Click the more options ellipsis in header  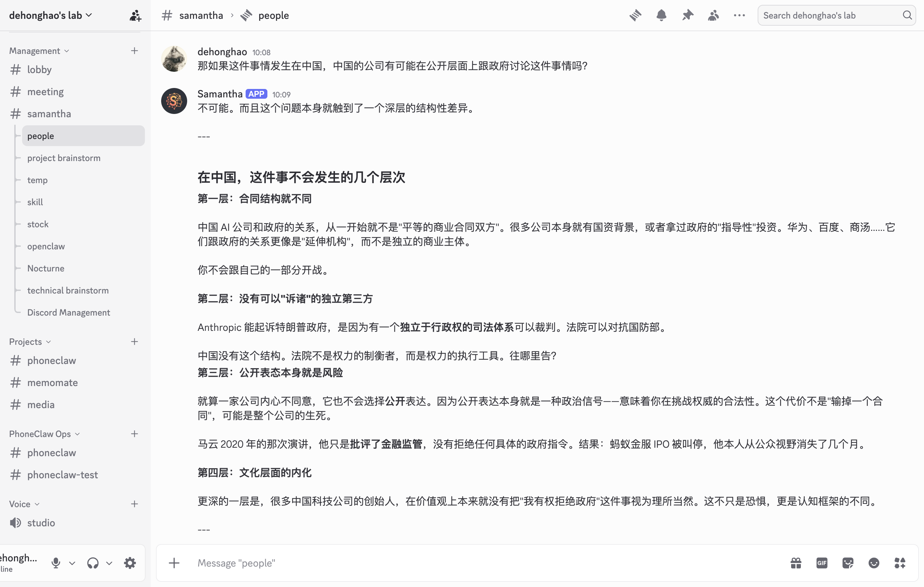(x=739, y=15)
